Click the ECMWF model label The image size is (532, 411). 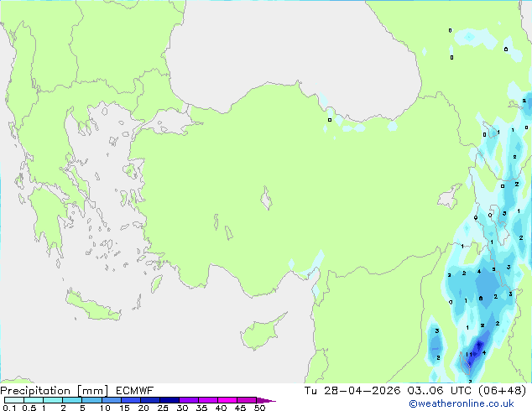click(x=135, y=391)
